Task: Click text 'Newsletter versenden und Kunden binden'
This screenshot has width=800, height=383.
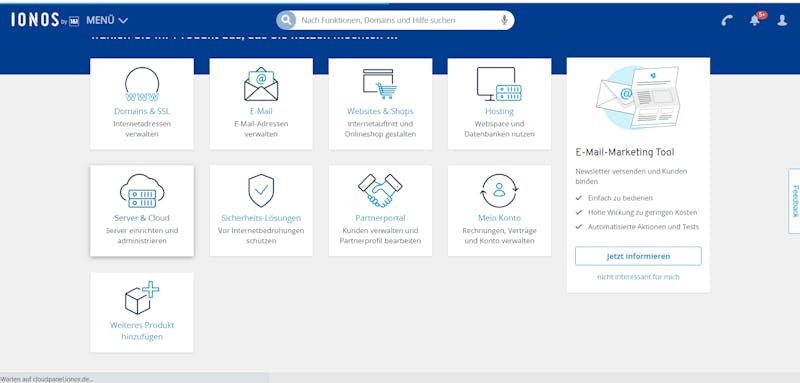Action: coord(631,176)
